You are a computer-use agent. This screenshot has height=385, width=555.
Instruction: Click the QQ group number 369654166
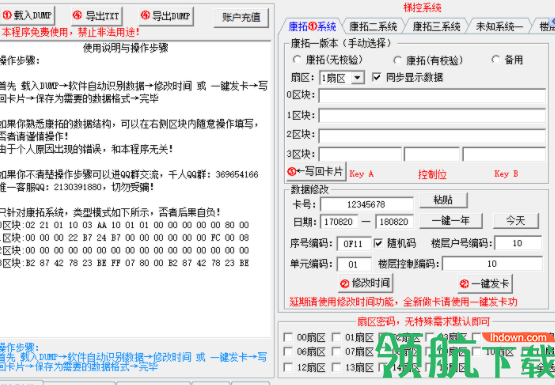pyautogui.click(x=237, y=174)
